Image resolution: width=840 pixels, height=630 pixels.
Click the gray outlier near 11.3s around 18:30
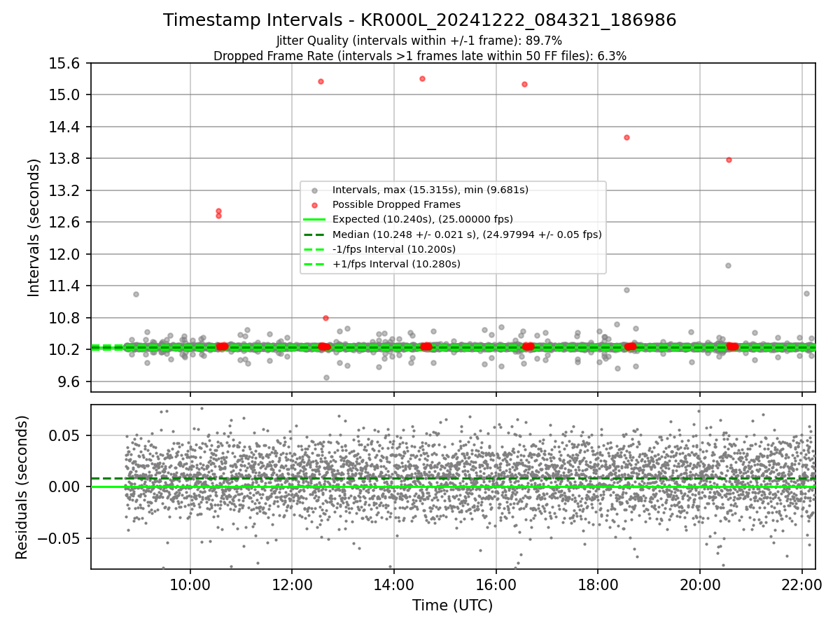(x=626, y=290)
